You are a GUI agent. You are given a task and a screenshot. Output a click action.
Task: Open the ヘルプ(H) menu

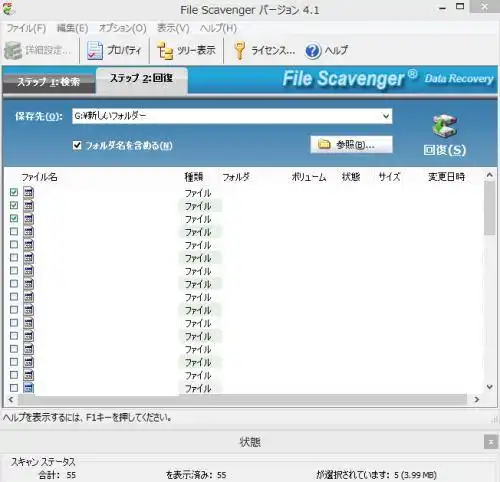coord(218,28)
